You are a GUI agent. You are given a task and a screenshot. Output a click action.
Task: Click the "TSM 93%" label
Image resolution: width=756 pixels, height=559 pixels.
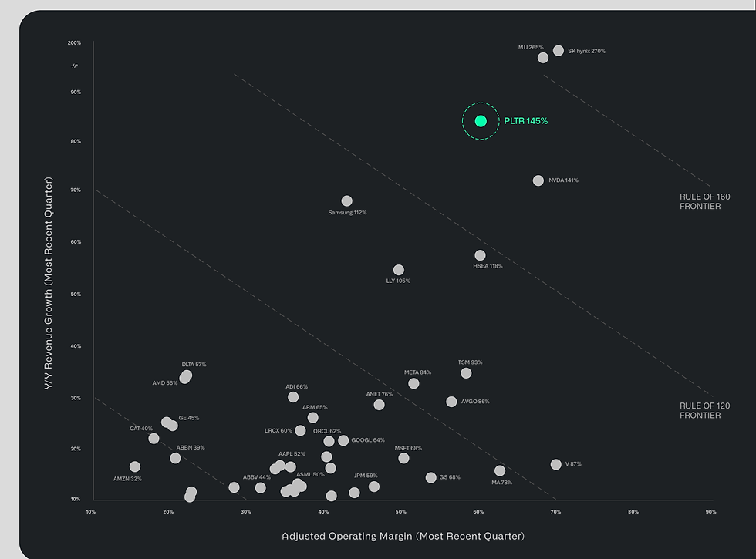click(x=470, y=362)
